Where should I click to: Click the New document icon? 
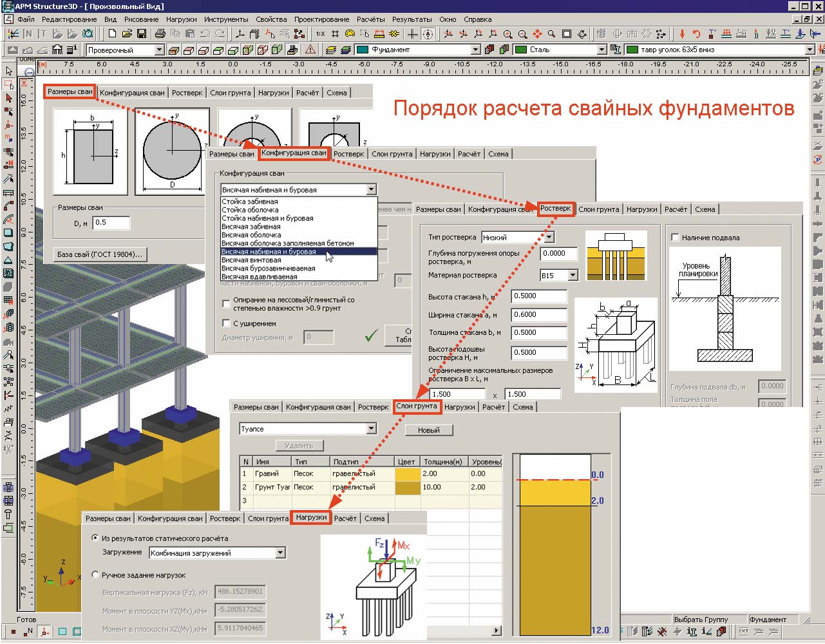point(113,33)
